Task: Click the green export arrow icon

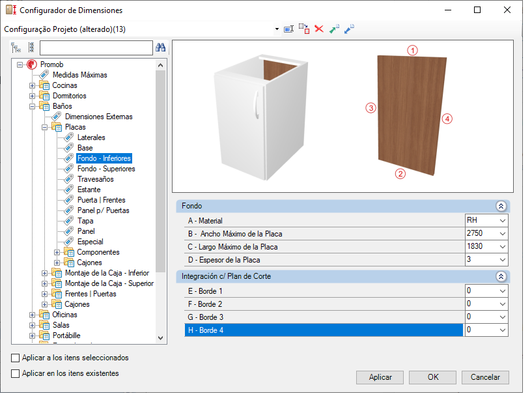Action: 334,29
